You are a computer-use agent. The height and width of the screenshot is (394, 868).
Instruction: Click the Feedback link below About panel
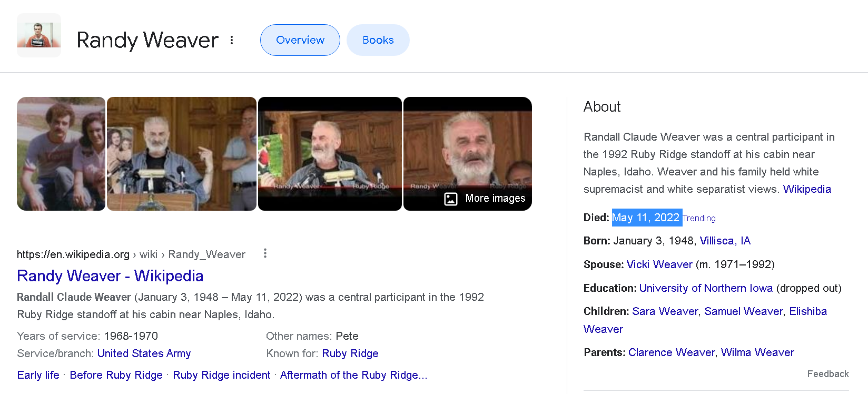click(x=828, y=374)
